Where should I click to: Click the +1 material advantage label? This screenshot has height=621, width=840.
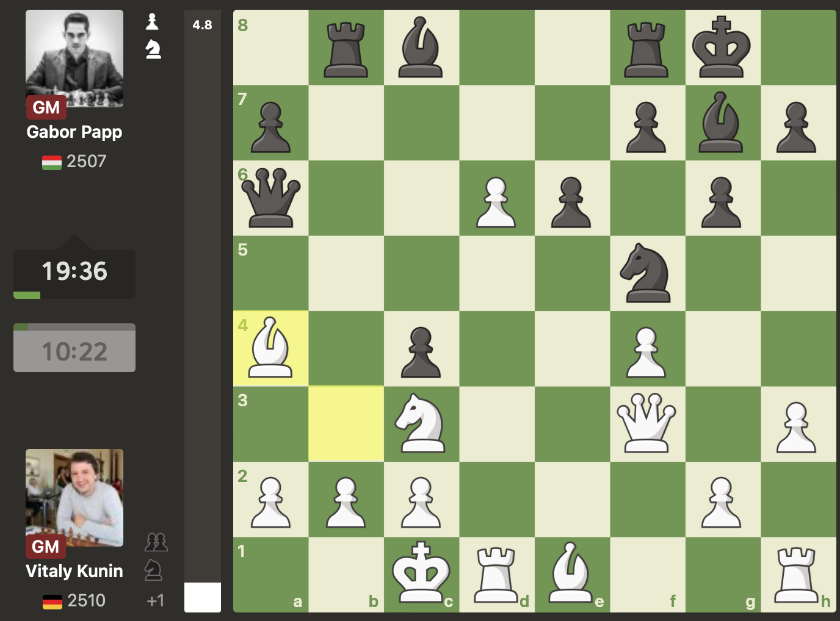156,601
